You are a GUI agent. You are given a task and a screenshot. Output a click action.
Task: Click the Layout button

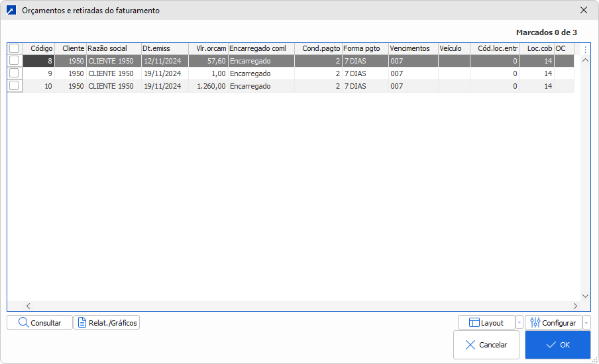coord(486,322)
